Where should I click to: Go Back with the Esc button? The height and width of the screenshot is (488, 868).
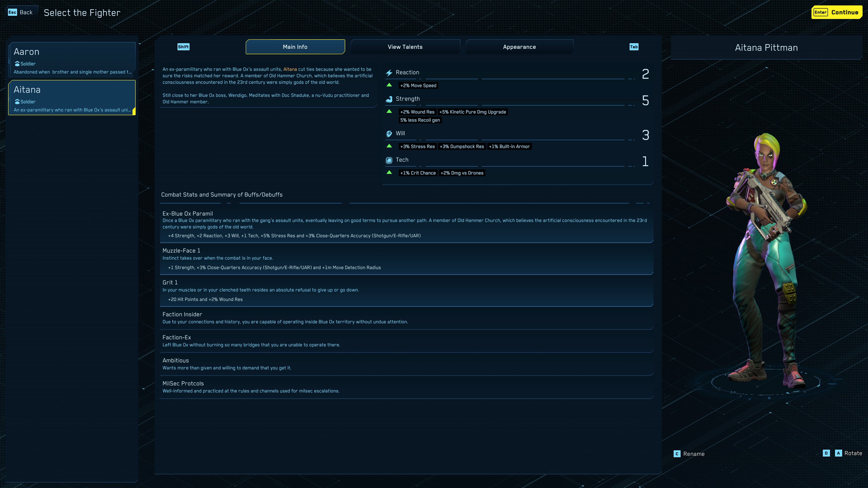point(20,12)
